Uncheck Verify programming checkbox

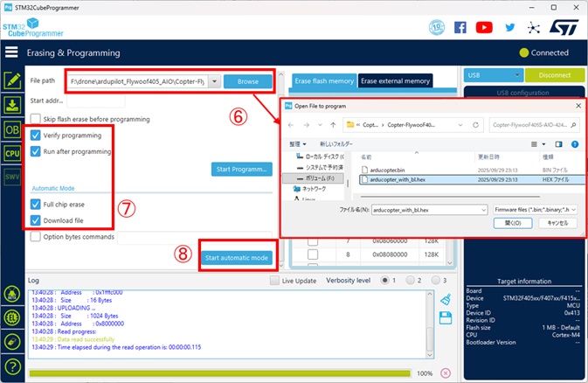tap(35, 136)
